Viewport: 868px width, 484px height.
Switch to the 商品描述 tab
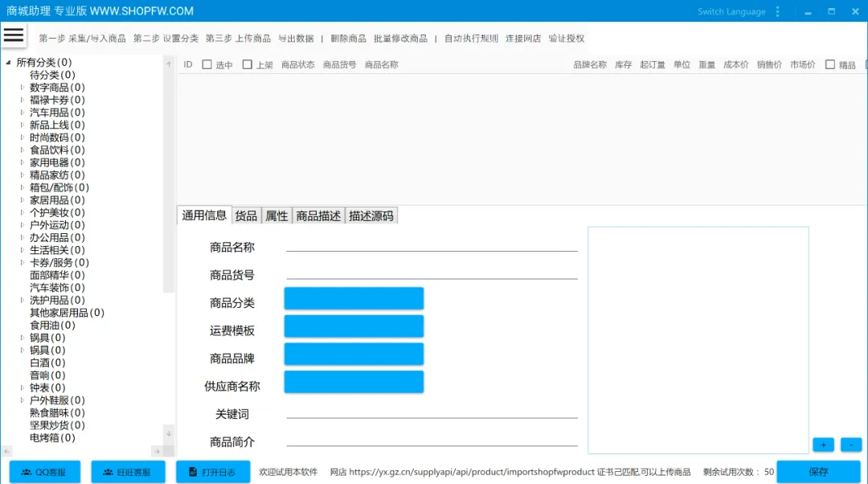click(318, 215)
